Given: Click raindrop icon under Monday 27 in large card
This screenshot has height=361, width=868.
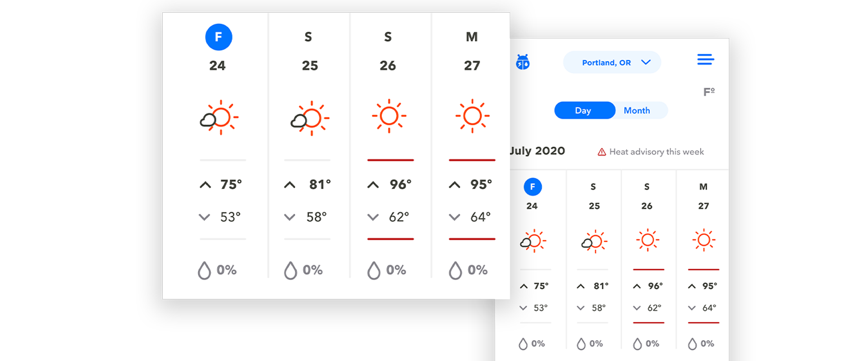Looking at the screenshot, I should point(455,271).
